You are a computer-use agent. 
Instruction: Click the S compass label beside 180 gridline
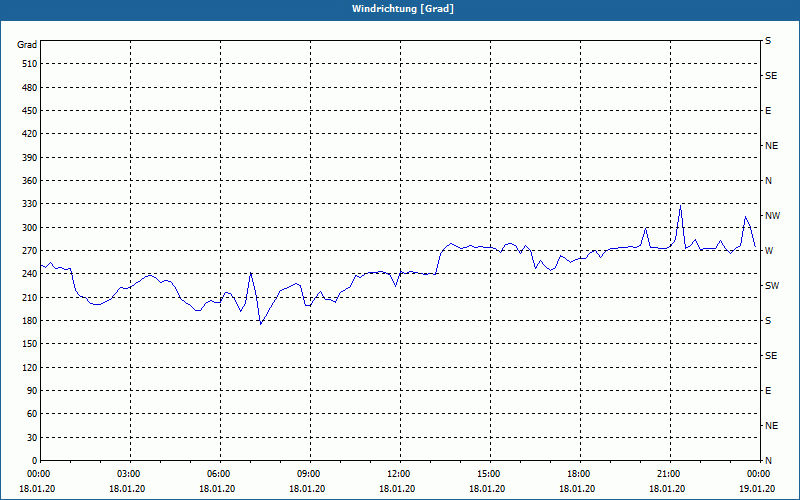pyautogui.click(x=768, y=321)
